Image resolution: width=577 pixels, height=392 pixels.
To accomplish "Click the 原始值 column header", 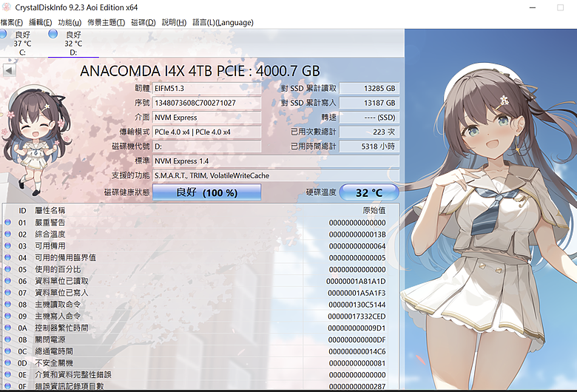I will (x=374, y=211).
